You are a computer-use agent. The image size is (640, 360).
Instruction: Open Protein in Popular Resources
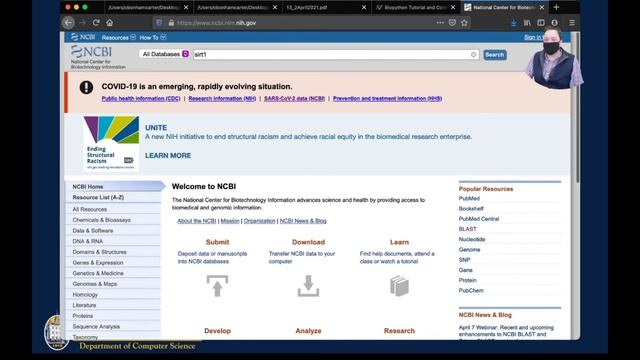(x=467, y=280)
